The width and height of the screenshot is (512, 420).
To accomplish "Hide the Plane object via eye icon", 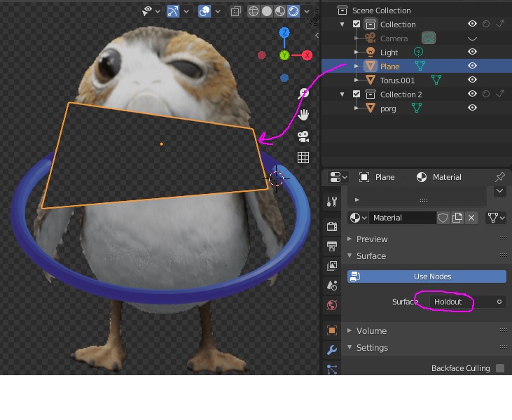I will pyautogui.click(x=472, y=66).
